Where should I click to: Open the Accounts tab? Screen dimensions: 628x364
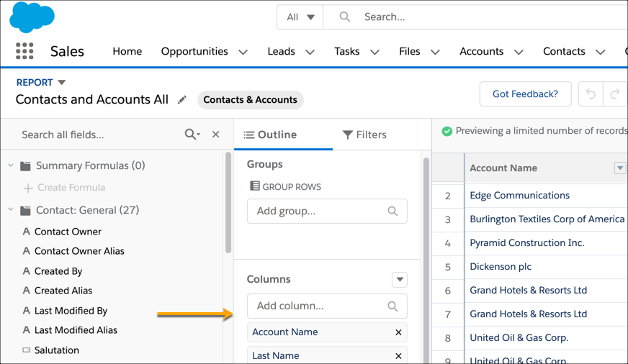pos(481,51)
